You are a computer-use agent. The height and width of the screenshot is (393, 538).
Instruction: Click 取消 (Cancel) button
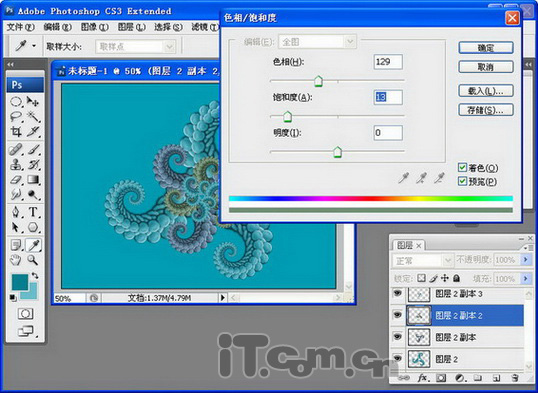[486, 67]
